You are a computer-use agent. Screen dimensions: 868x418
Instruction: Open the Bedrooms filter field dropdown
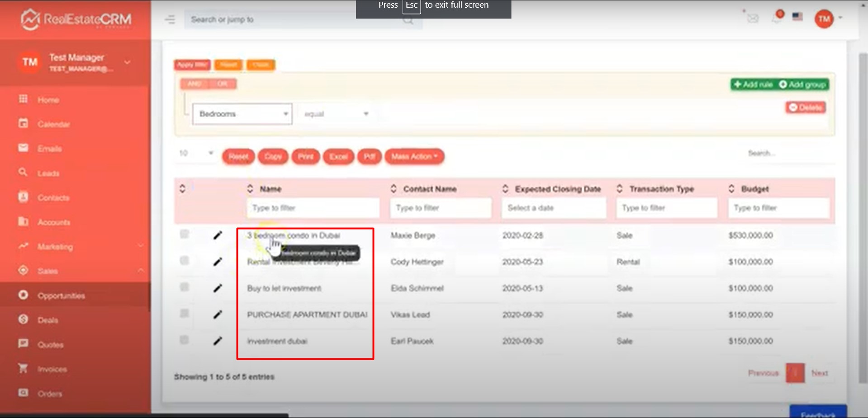click(x=242, y=114)
